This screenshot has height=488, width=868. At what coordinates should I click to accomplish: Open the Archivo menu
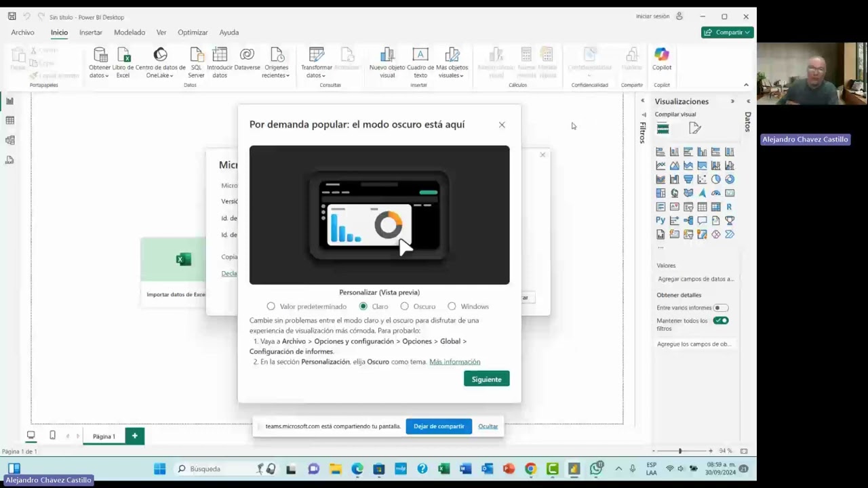(22, 33)
